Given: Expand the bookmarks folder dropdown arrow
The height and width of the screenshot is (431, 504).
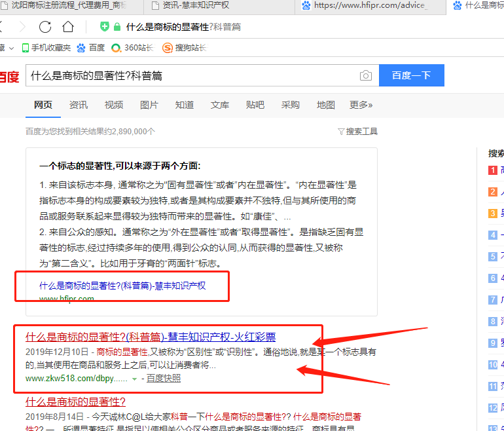Looking at the screenshot, I should (x=12, y=48).
